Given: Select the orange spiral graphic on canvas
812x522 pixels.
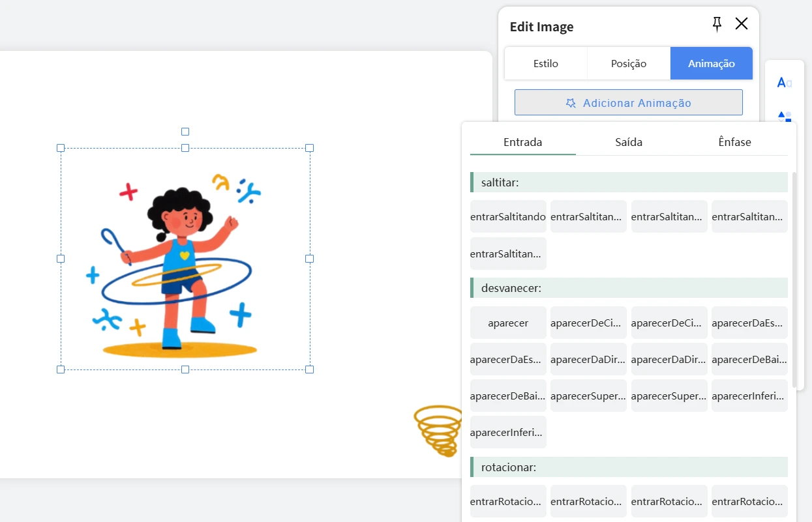Looking at the screenshot, I should coord(438,430).
